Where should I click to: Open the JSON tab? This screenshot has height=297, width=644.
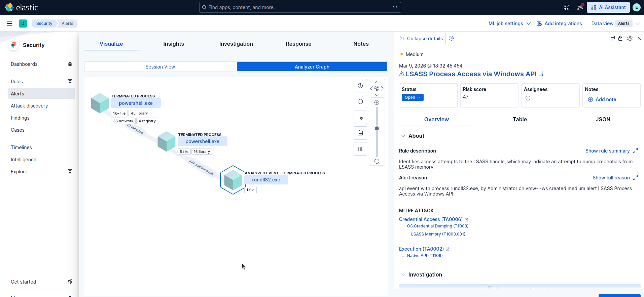pyautogui.click(x=603, y=119)
